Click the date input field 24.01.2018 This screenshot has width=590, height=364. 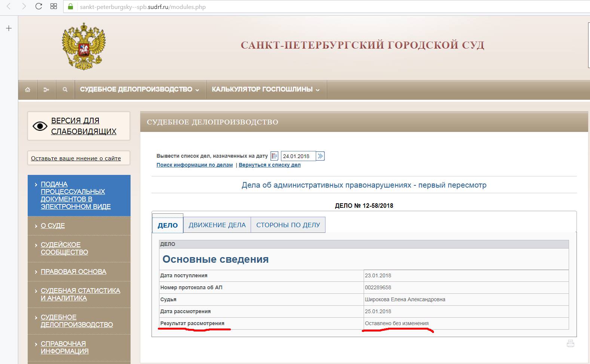[x=298, y=156]
